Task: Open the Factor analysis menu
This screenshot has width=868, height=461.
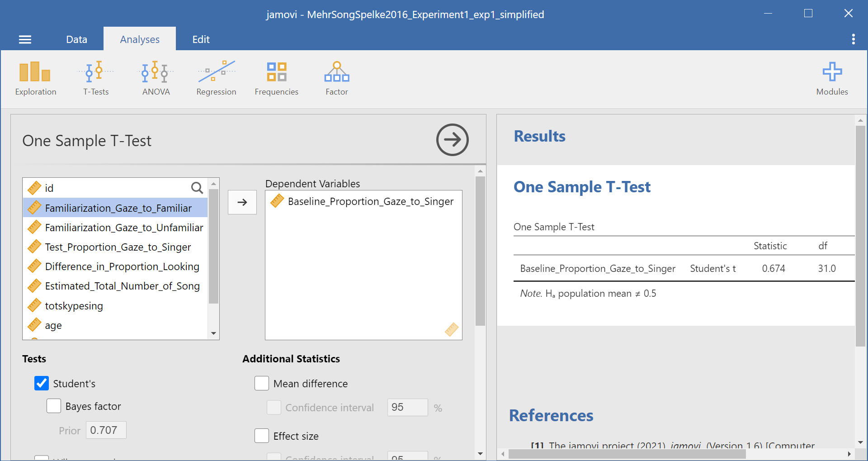Action: (x=336, y=78)
